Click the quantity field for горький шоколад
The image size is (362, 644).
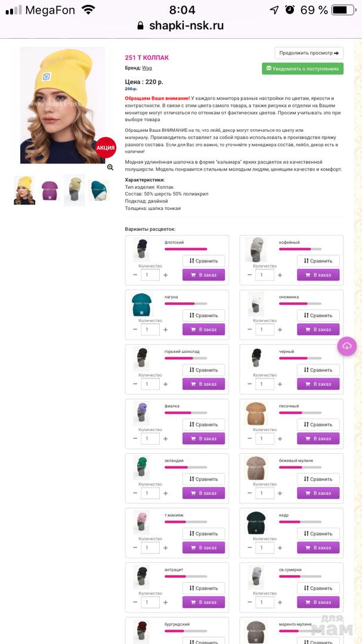coord(150,384)
